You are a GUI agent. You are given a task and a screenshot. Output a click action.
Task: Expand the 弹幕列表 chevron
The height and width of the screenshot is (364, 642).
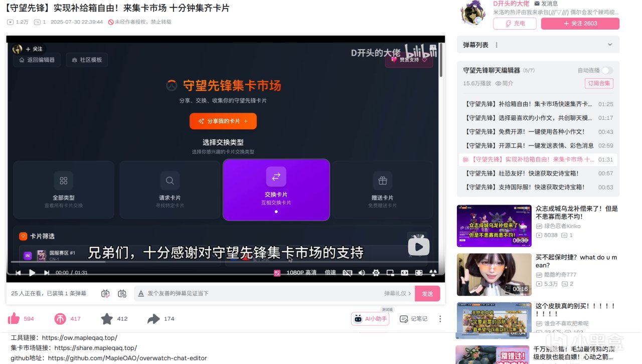click(610, 45)
